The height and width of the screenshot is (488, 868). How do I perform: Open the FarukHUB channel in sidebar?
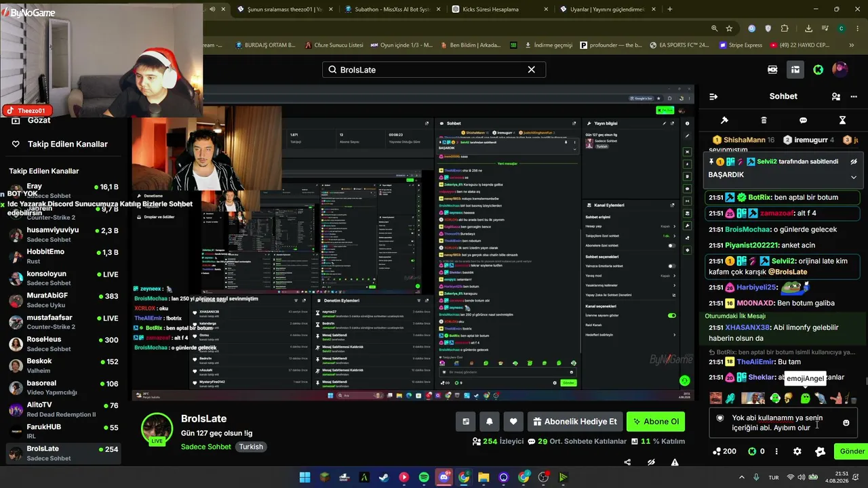(x=63, y=431)
